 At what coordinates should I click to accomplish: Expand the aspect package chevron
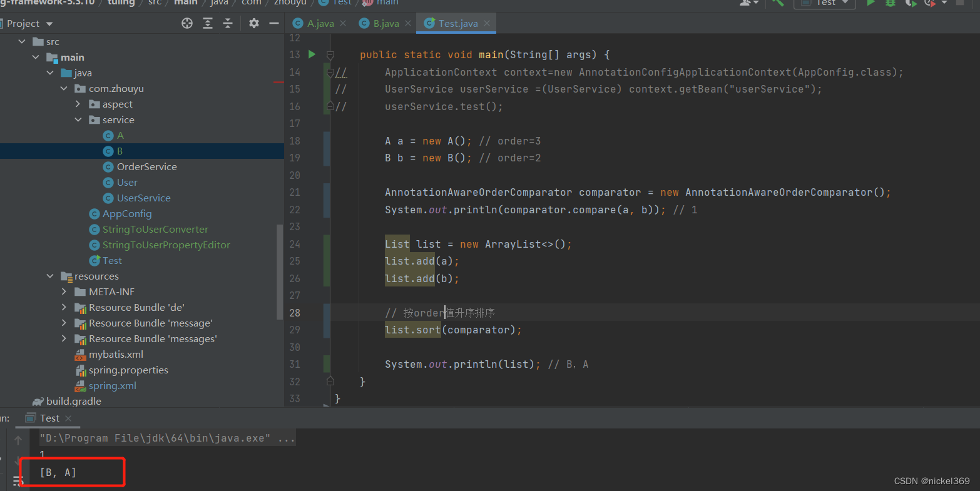pyautogui.click(x=78, y=104)
